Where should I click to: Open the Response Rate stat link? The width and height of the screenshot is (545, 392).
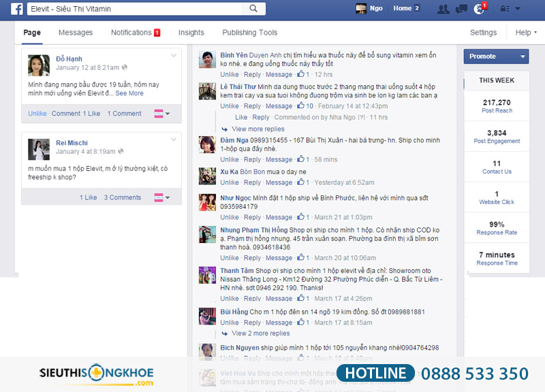[x=497, y=233]
